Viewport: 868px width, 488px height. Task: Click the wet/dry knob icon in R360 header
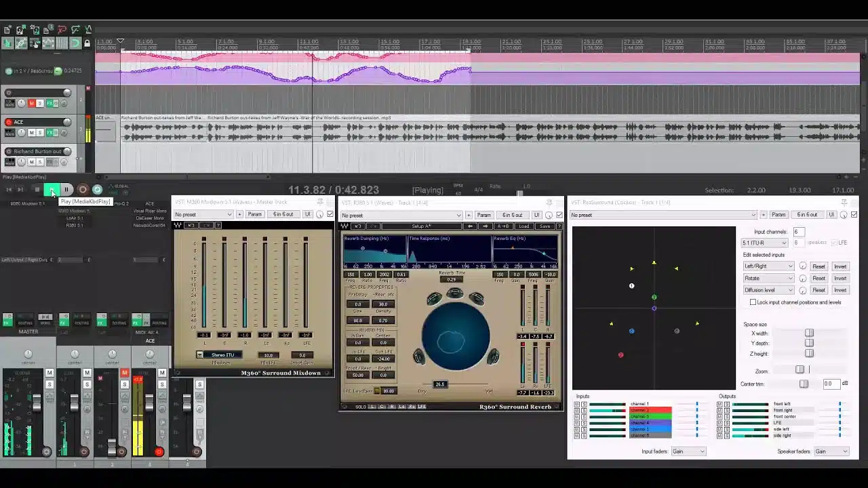tap(549, 215)
